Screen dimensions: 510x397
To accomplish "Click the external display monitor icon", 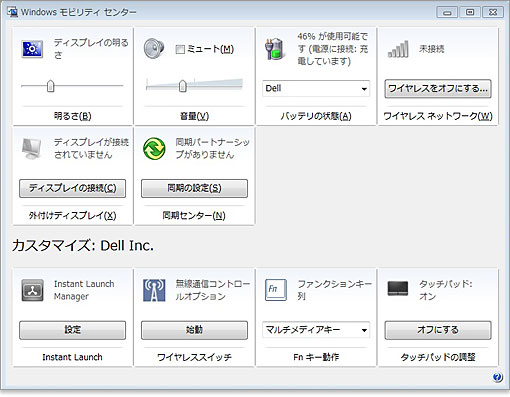I will (32, 149).
